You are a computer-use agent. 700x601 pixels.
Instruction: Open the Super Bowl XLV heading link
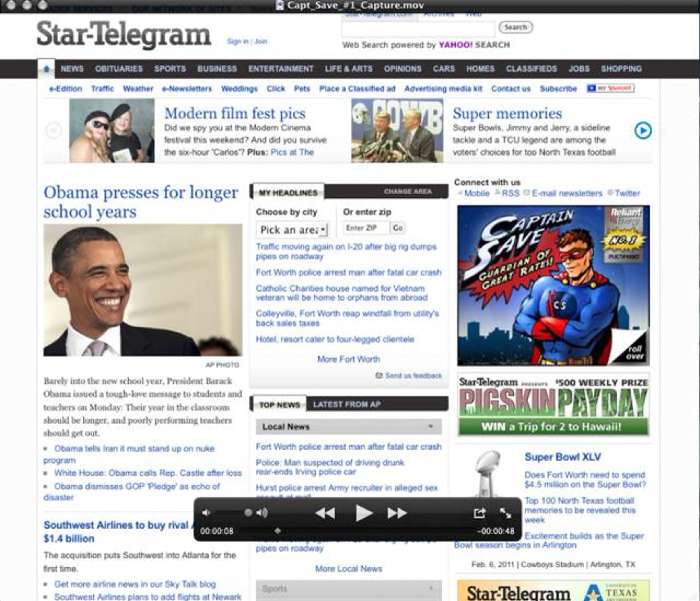563,457
